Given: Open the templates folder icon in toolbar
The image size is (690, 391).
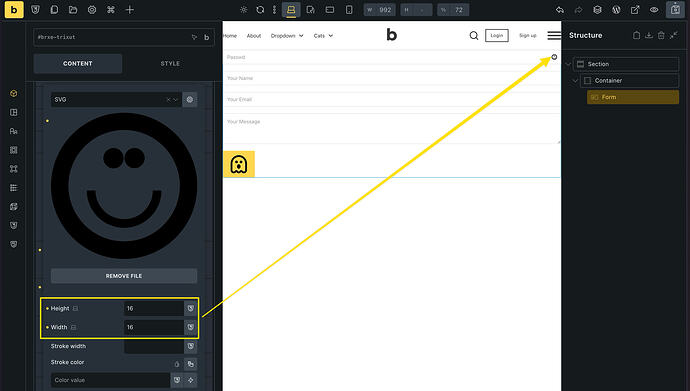Looking at the screenshot, I should 73,10.
